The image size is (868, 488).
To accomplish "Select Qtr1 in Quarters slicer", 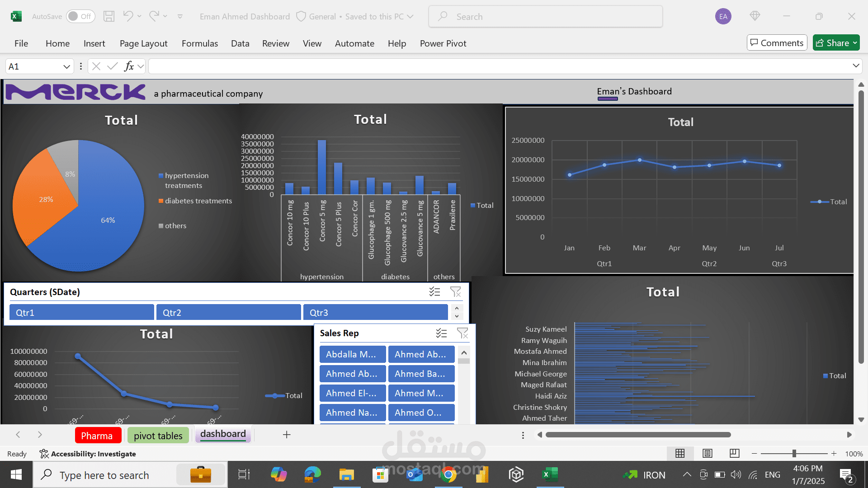I will pyautogui.click(x=82, y=312).
